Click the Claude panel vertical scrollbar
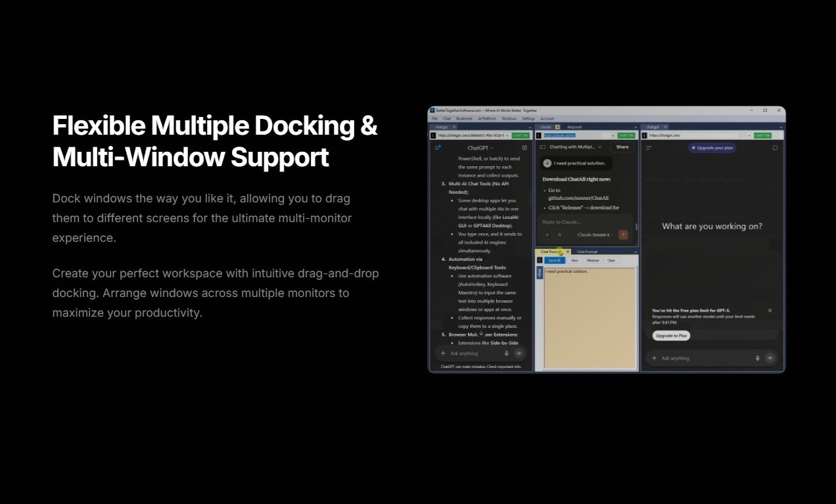The height and width of the screenshot is (504, 836). (x=636, y=227)
